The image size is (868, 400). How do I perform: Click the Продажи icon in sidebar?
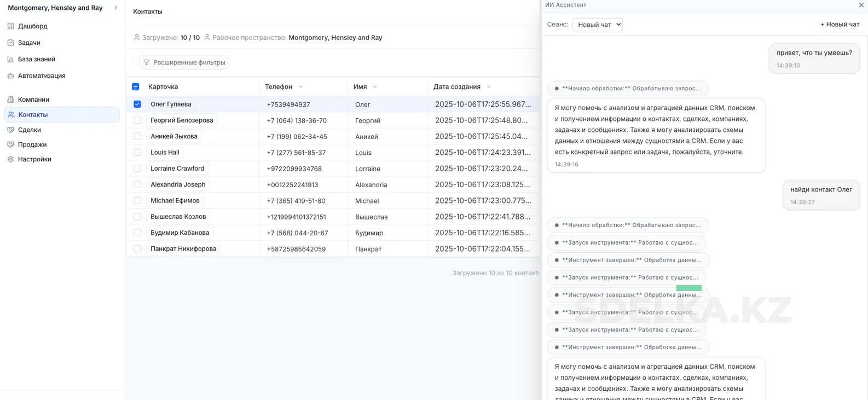pyautogui.click(x=11, y=144)
